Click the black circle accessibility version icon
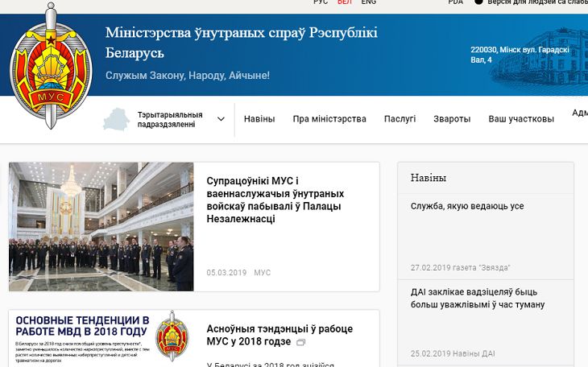The height and width of the screenshot is (367, 588). 478,2
